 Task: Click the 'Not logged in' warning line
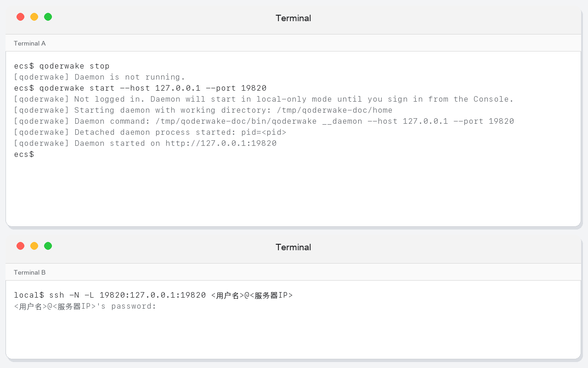tap(264, 99)
